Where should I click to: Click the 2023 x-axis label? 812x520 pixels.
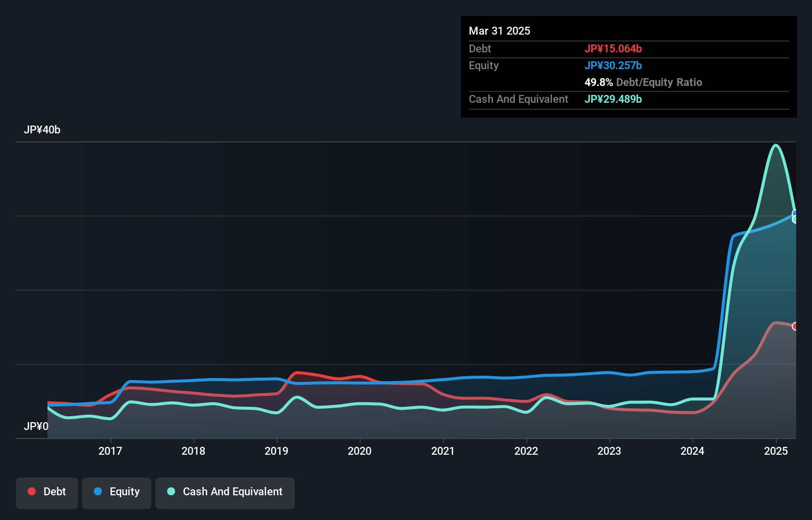609,451
